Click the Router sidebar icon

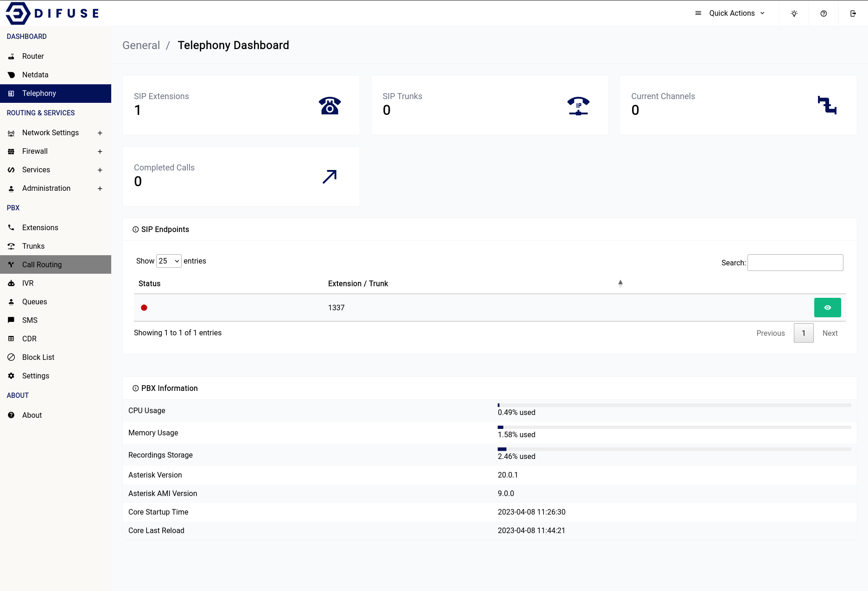(11, 57)
